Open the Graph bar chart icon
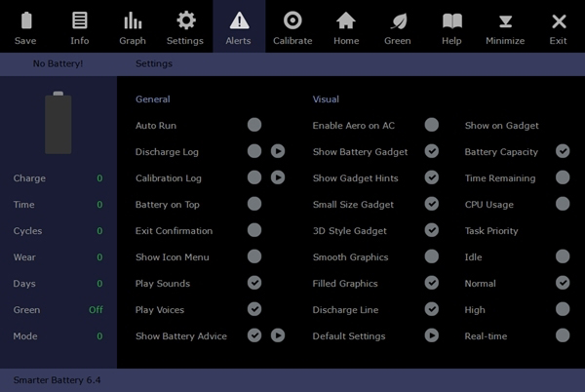Screen dimensions: 585x392 (x=133, y=21)
